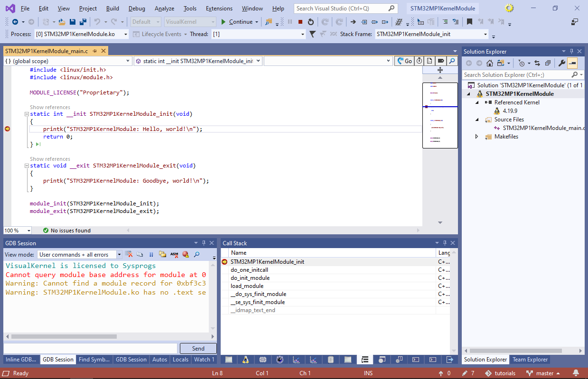Image resolution: width=588 pixels, height=379 pixels.
Task: Click the Step Into icon
Action: [364, 22]
